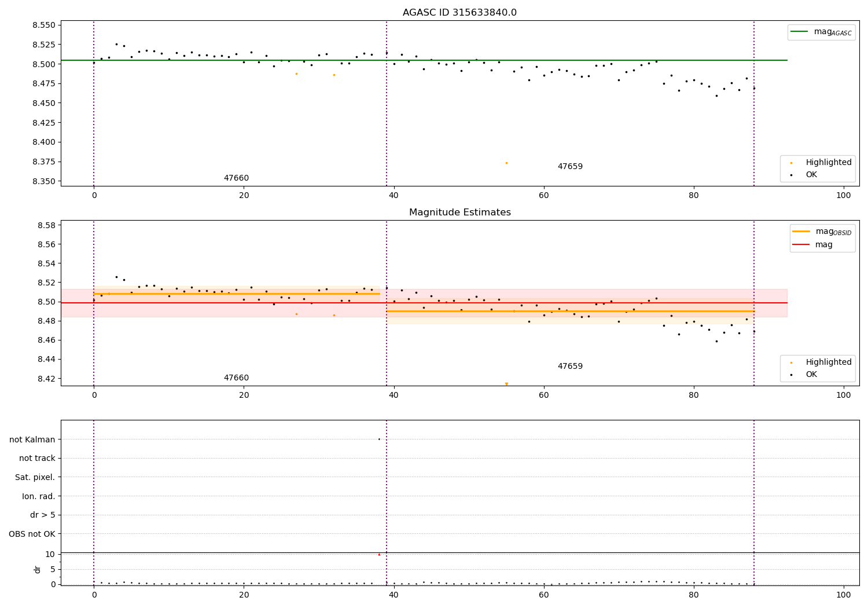Click the x-axis label 60 under the Magnitude Estimates plot
The image size is (868, 608).
tap(544, 395)
